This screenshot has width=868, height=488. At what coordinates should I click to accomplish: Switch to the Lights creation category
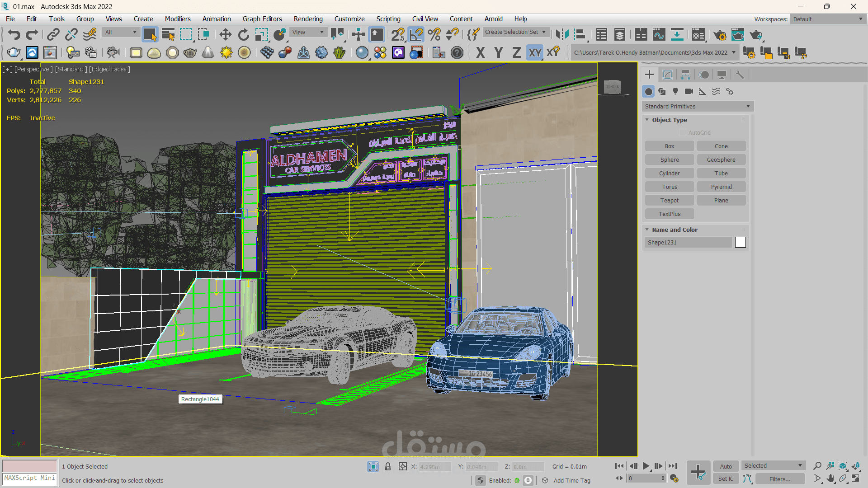pos(675,91)
